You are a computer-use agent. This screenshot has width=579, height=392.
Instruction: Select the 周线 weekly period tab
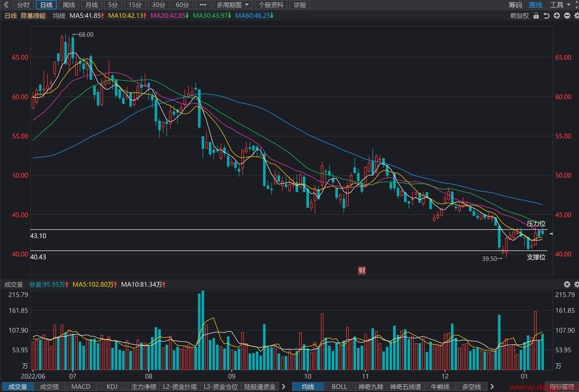coord(69,5)
